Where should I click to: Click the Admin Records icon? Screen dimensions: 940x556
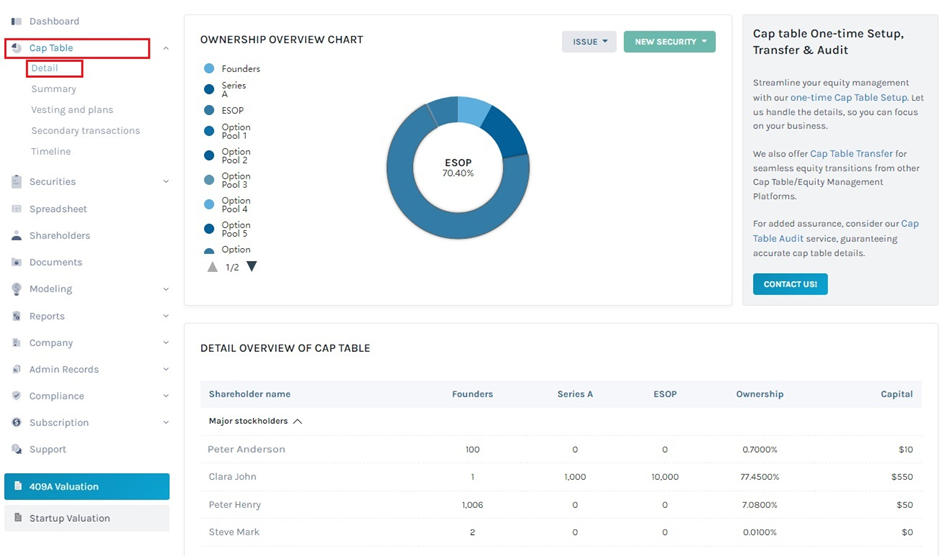(x=16, y=369)
